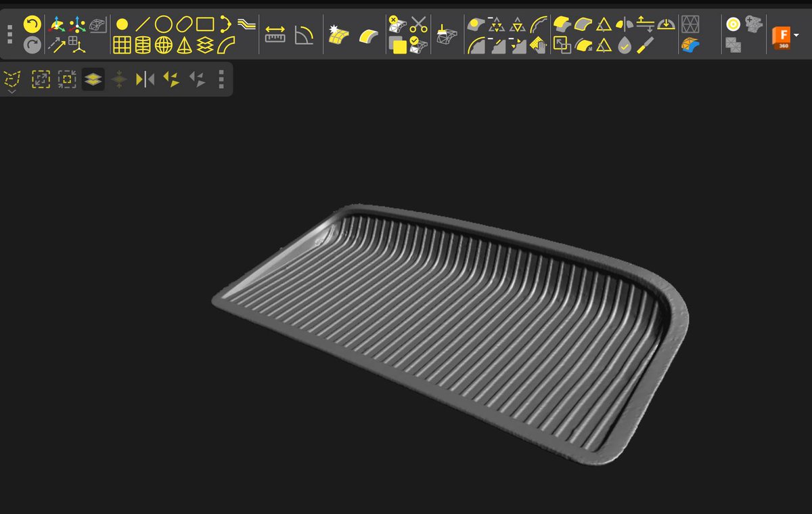Activate the rectangle sketch tool

point(205,26)
